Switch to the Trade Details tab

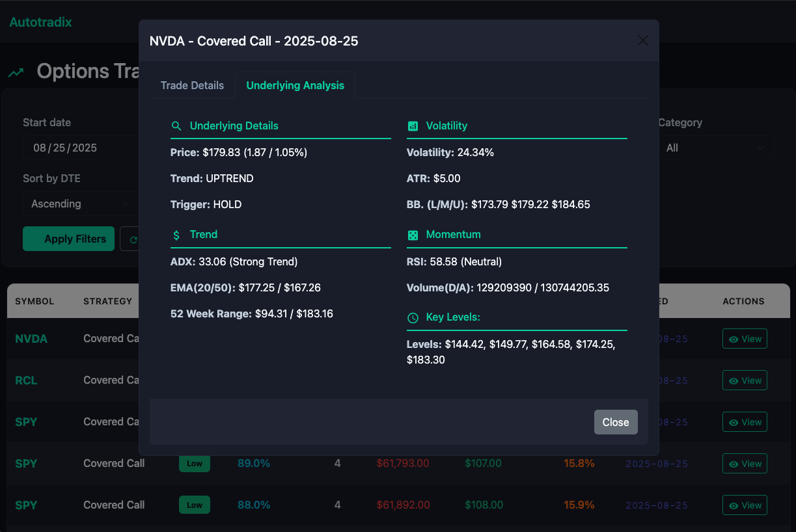[192, 85]
